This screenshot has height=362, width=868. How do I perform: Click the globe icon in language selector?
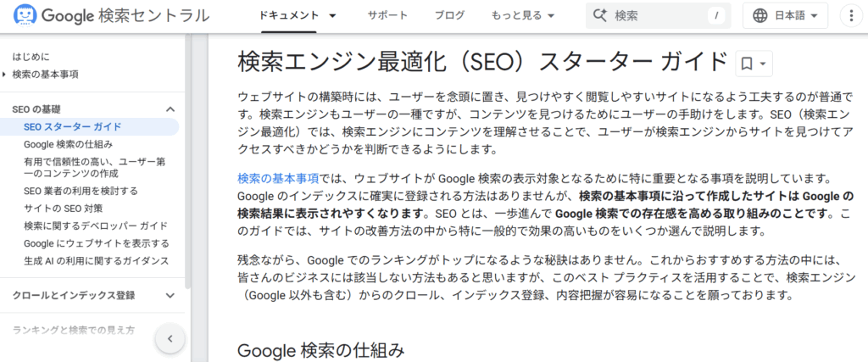tap(760, 15)
